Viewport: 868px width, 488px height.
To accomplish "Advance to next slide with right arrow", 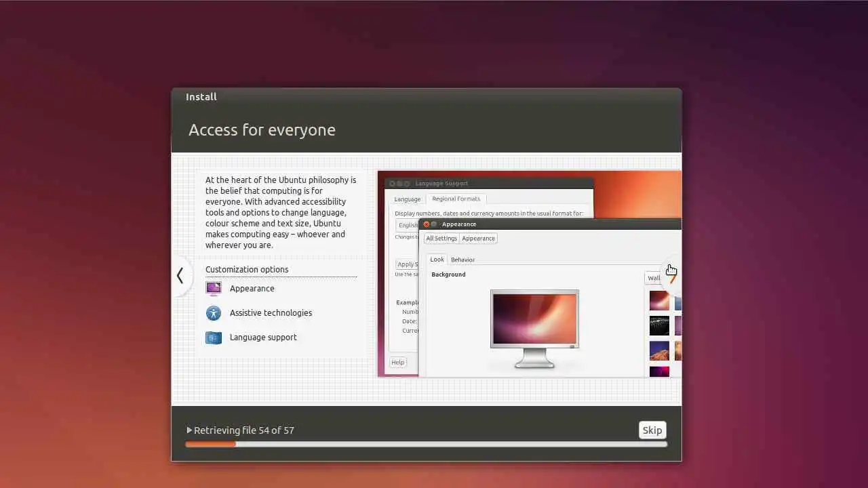I will [672, 275].
